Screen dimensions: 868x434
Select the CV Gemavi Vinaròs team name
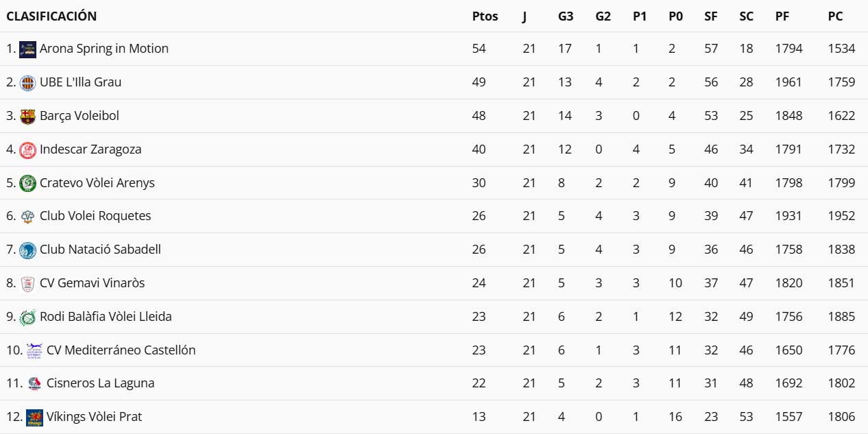tap(92, 283)
